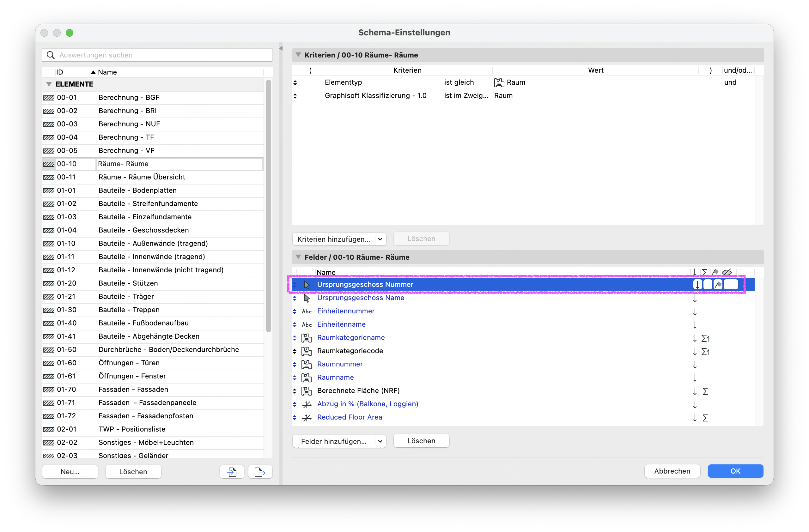Click hidden-eye column header icon in Felder

[727, 272]
